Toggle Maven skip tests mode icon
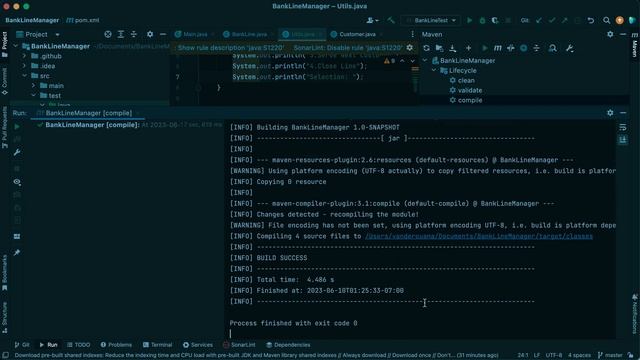 click(x=523, y=48)
